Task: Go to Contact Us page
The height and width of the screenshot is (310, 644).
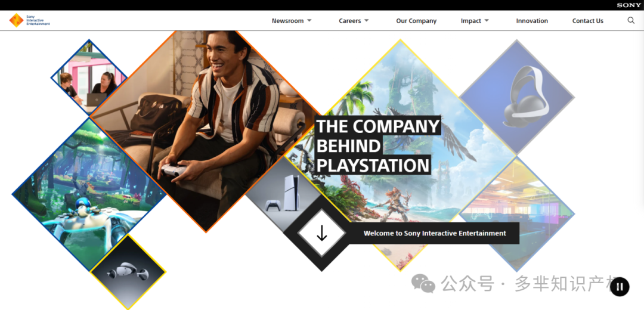Action: [x=588, y=21]
